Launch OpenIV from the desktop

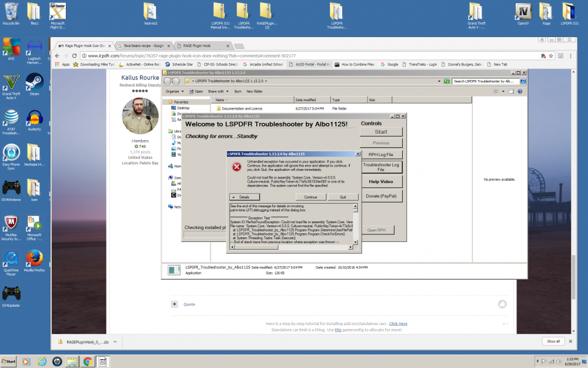pos(524,12)
